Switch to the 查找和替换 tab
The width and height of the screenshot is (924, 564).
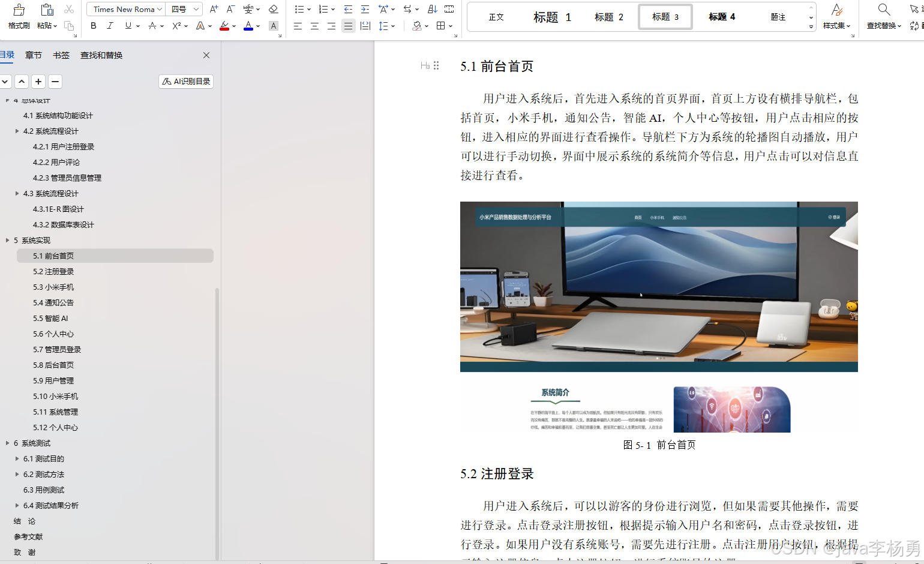click(x=101, y=55)
